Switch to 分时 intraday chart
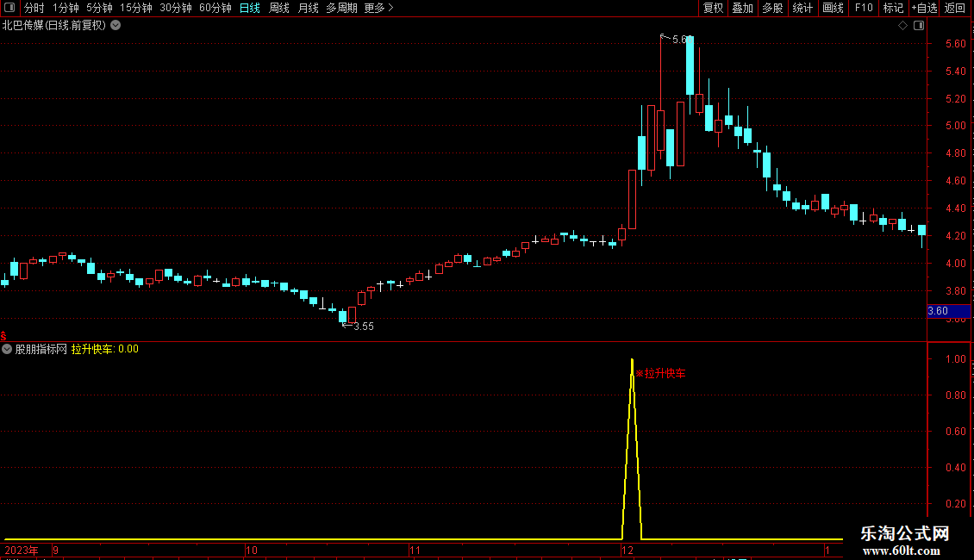The image size is (974, 560). click(34, 8)
